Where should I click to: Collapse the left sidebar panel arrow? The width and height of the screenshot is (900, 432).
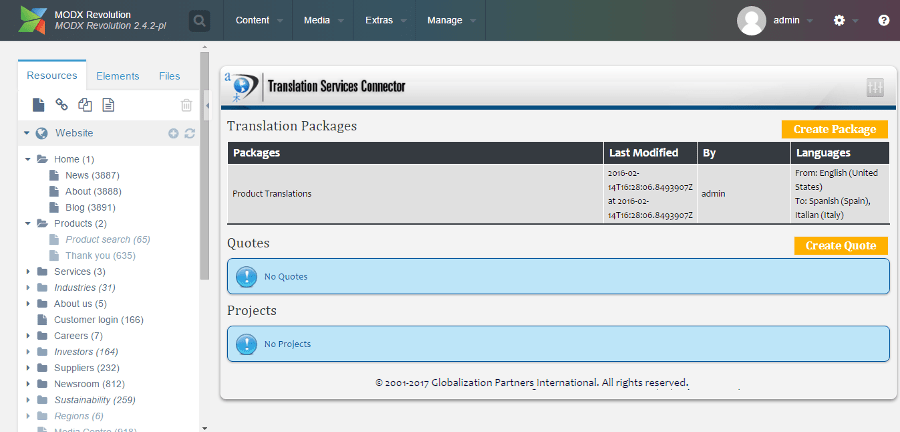(x=206, y=106)
